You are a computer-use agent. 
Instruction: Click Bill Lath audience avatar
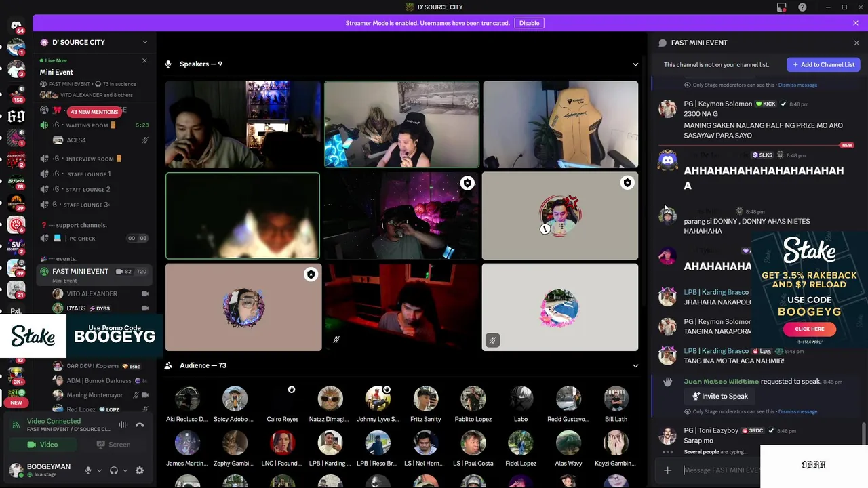tap(616, 399)
